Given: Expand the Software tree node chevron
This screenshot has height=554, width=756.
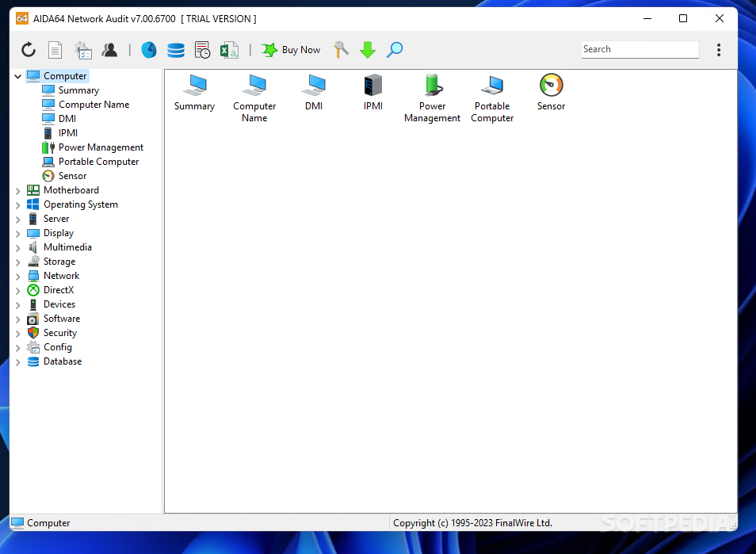Looking at the screenshot, I should coord(18,319).
